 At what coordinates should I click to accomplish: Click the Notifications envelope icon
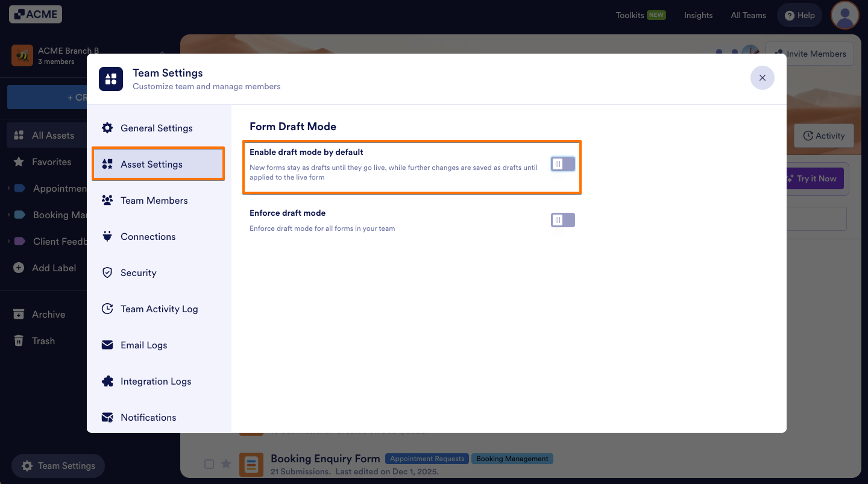pyautogui.click(x=107, y=417)
